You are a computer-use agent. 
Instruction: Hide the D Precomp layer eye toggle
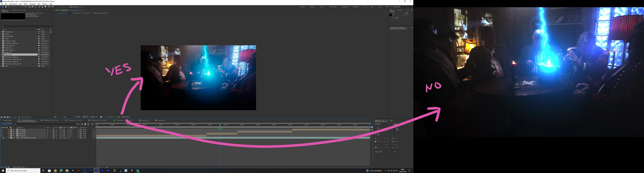pyautogui.click(x=1, y=130)
